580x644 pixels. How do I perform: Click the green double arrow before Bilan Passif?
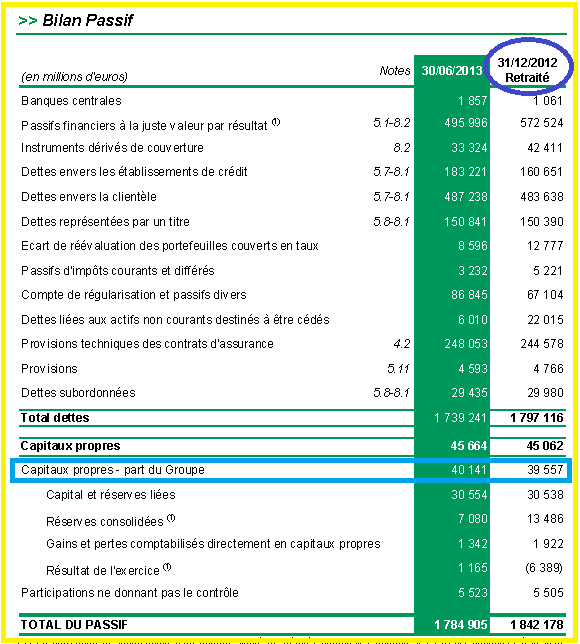[x=28, y=21]
